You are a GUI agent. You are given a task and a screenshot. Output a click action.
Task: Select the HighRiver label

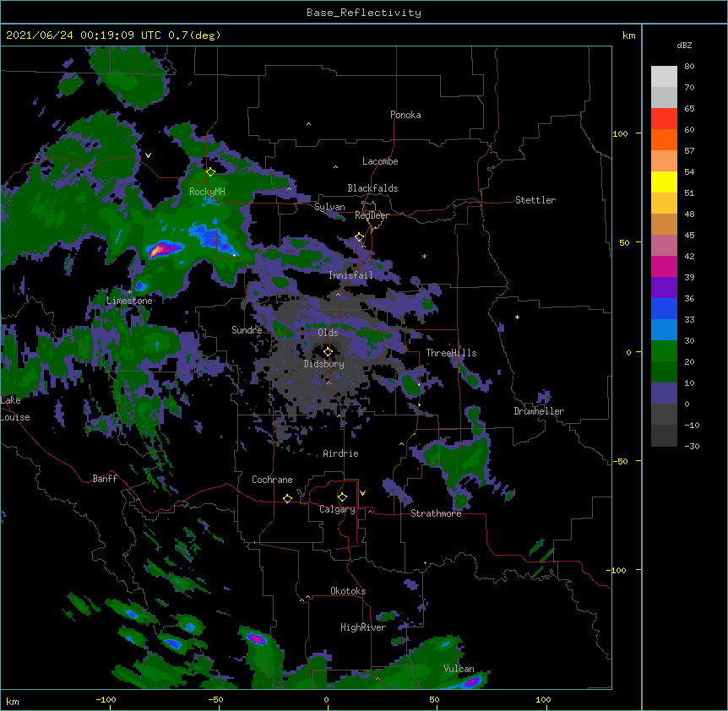(363, 627)
